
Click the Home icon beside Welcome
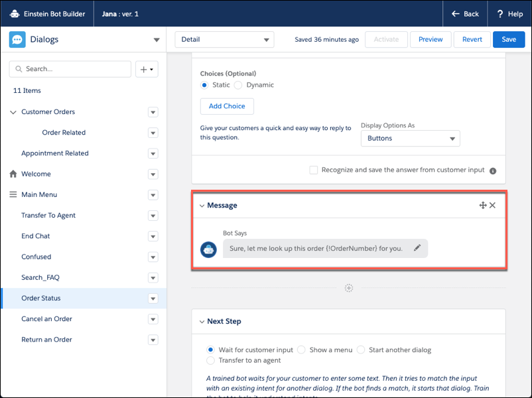tap(15, 173)
